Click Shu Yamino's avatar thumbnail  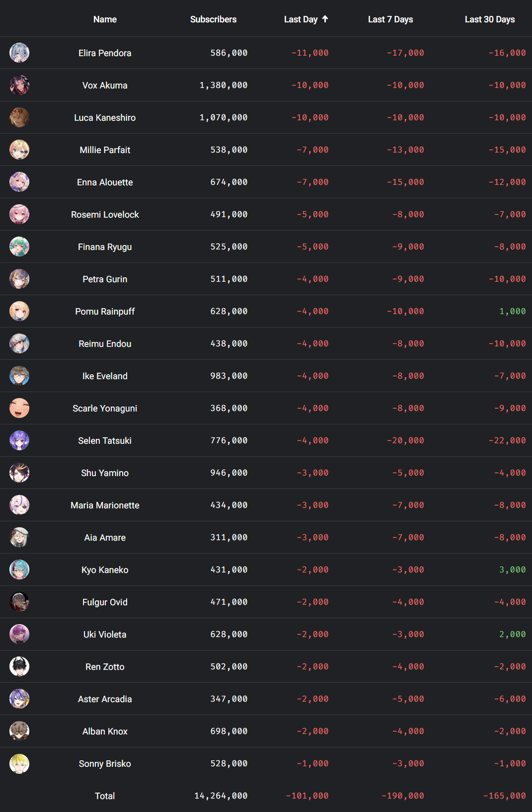pyautogui.click(x=19, y=473)
